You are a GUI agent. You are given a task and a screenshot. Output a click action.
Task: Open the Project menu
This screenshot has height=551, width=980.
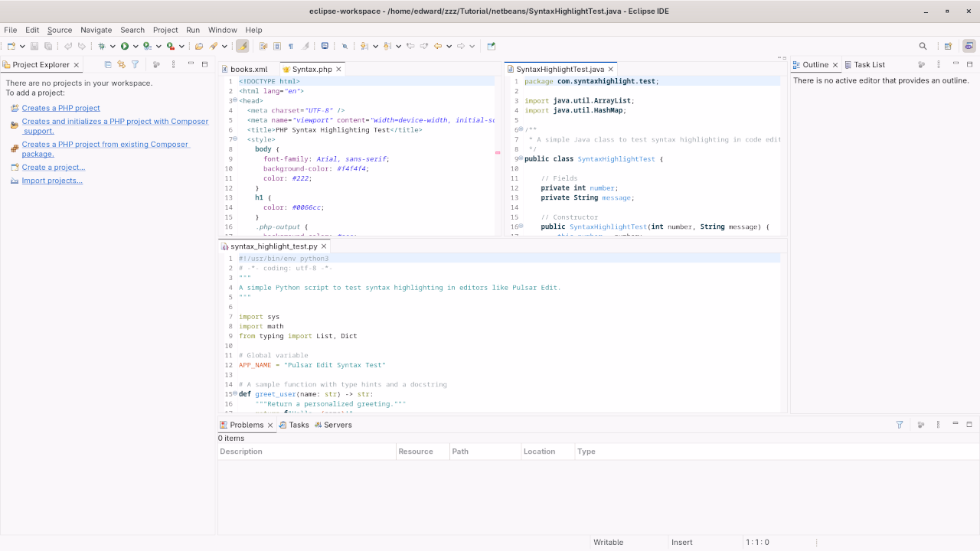point(165,30)
